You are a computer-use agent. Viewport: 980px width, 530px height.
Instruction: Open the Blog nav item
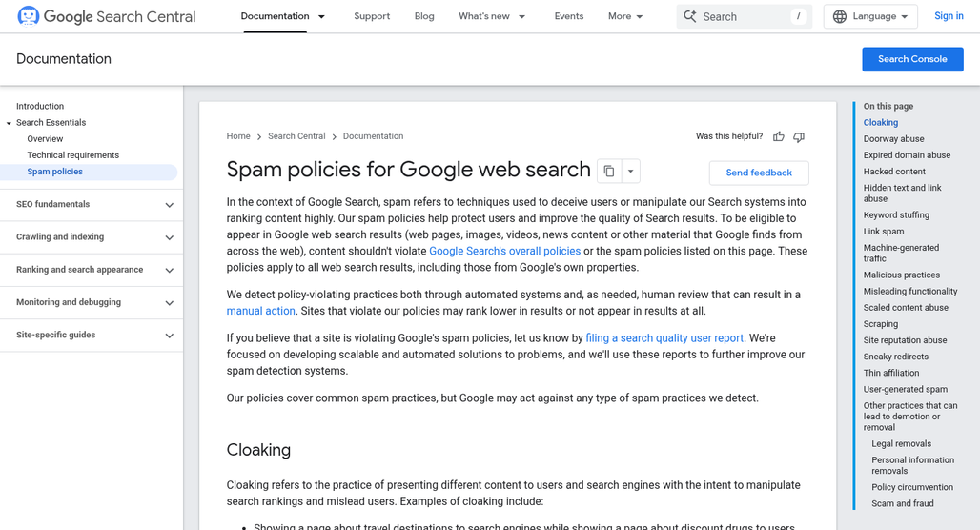[424, 16]
